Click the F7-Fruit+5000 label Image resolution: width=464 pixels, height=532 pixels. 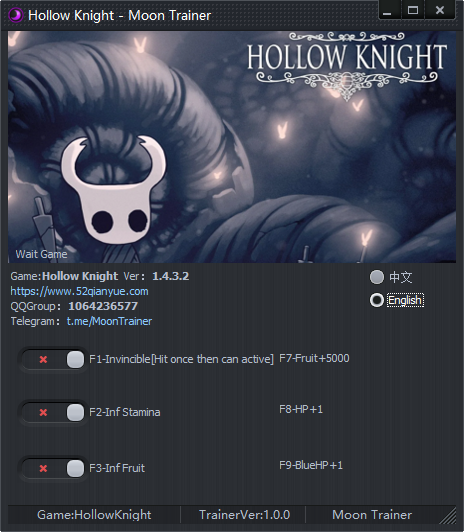314,358
